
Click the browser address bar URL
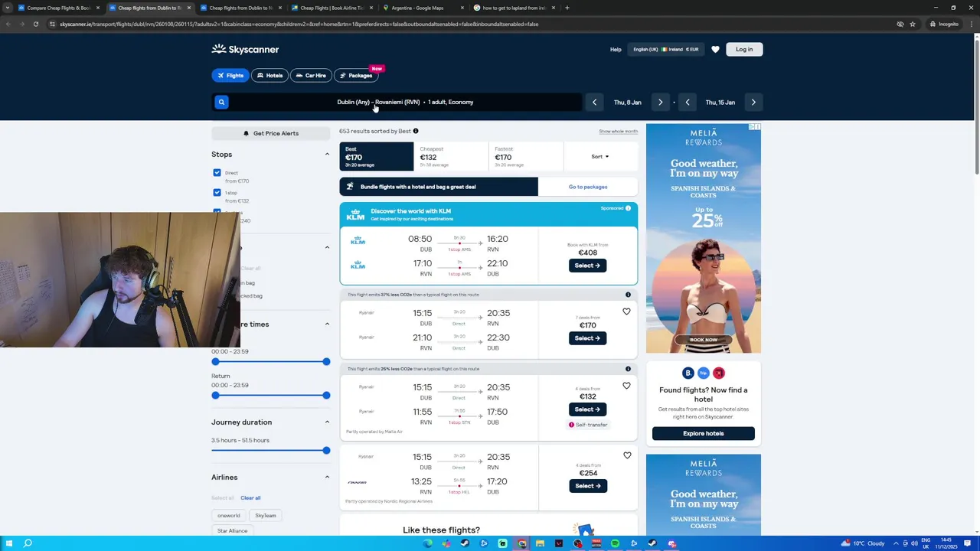pos(299,24)
